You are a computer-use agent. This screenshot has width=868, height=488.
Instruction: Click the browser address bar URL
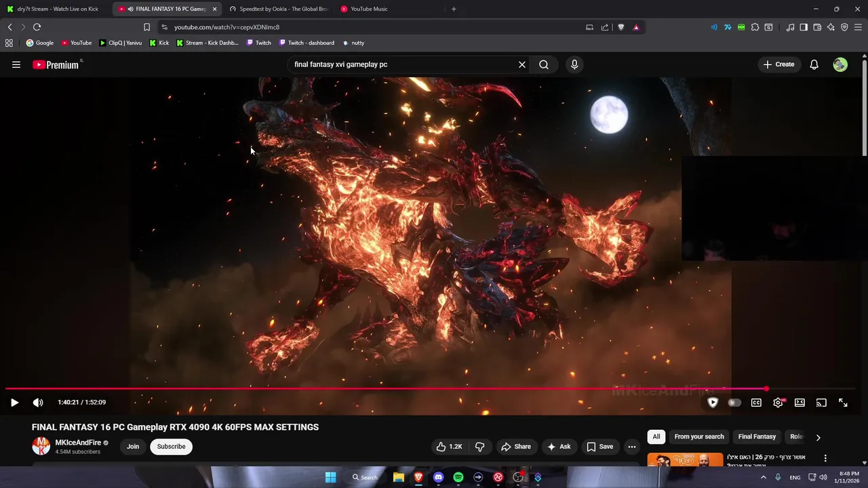pyautogui.click(x=226, y=27)
